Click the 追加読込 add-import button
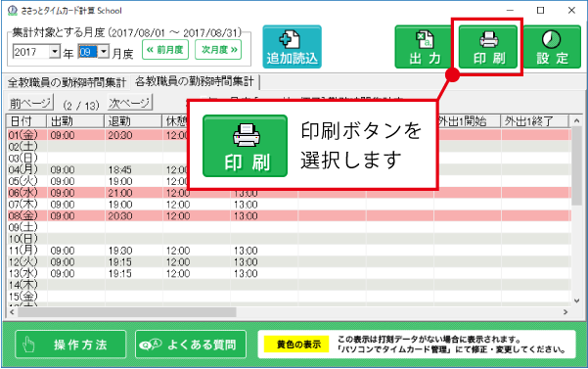Screen dimensions: 588x369 (293, 47)
